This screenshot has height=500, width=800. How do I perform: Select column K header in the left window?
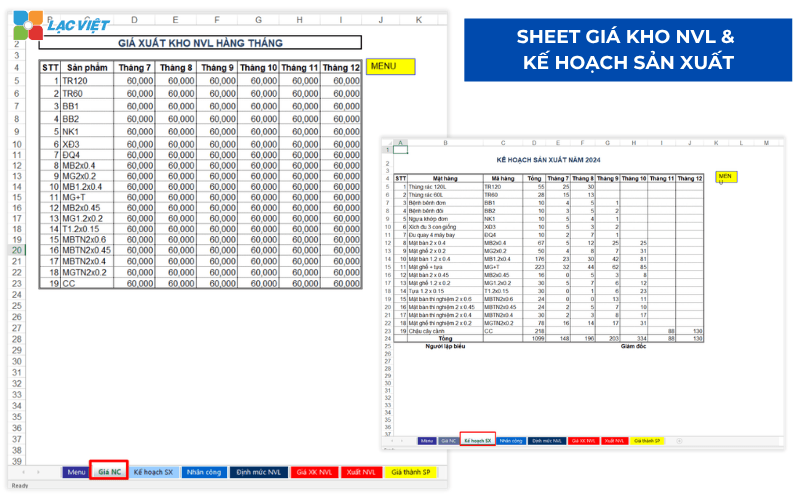418,20
